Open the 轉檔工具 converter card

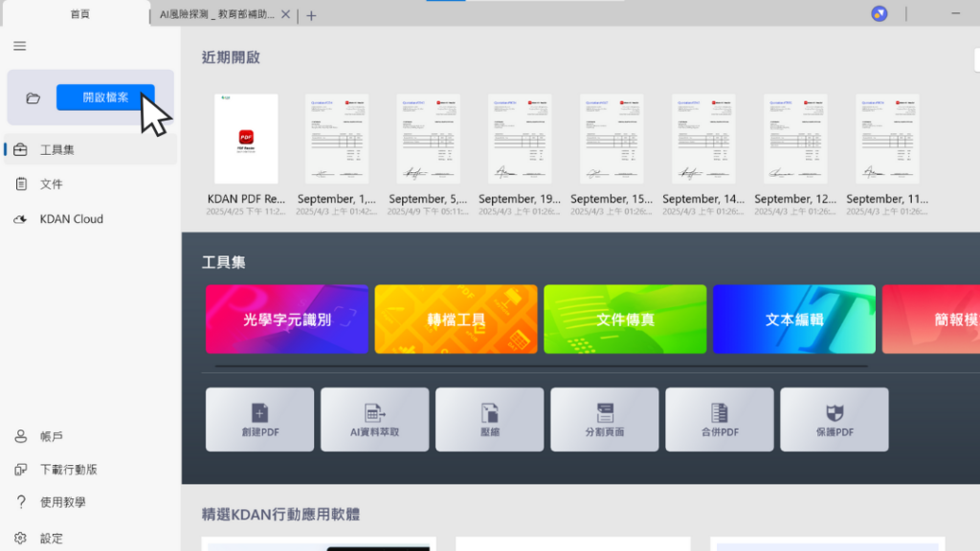coord(457,320)
